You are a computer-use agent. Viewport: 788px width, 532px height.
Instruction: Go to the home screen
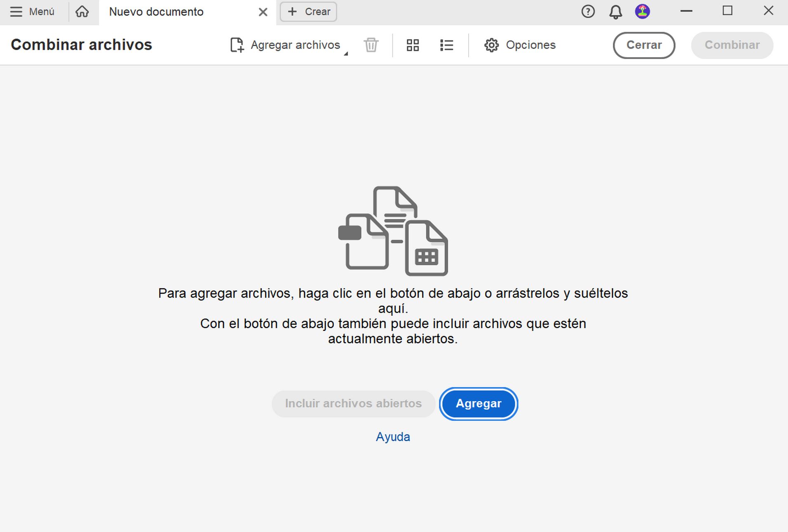[x=82, y=12]
